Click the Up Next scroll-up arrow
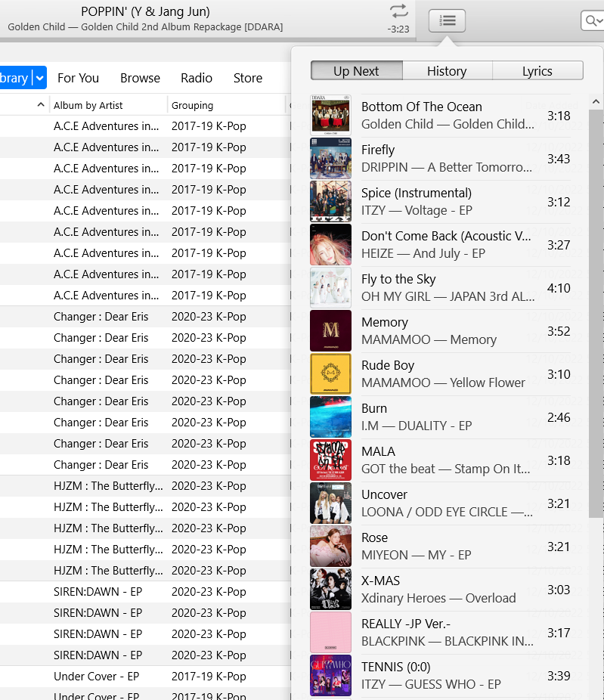Image resolution: width=604 pixels, height=700 pixels. [x=596, y=102]
